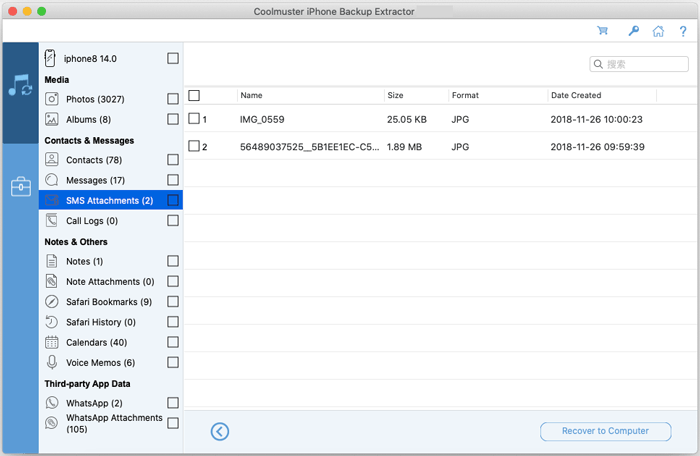Screen dimensions: 700x456
Task: Select the toolbox briefcase sidebar icon
Action: coord(21,187)
